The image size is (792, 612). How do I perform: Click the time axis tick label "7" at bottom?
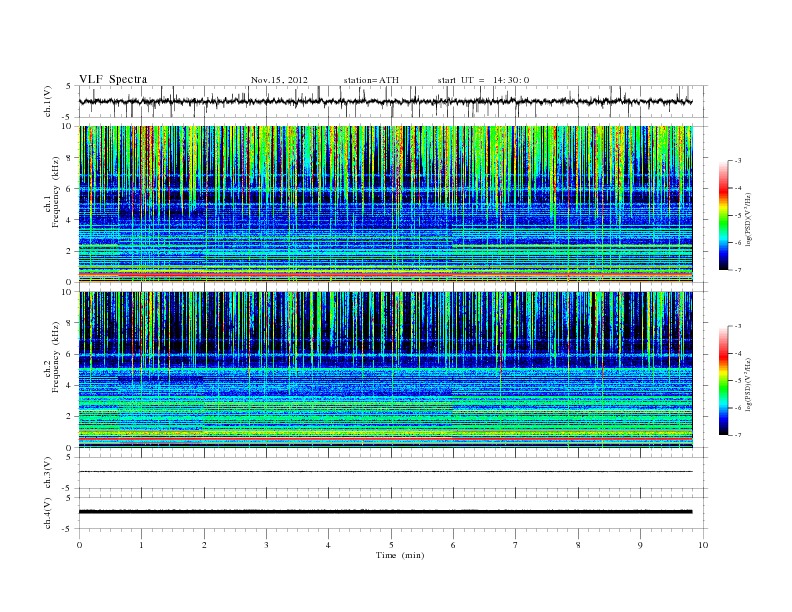(516, 545)
